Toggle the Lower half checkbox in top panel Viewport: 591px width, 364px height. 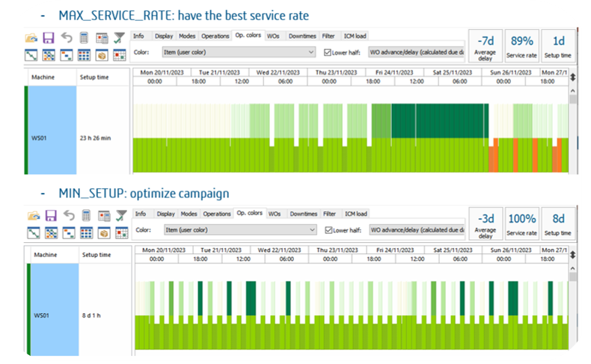pos(328,53)
